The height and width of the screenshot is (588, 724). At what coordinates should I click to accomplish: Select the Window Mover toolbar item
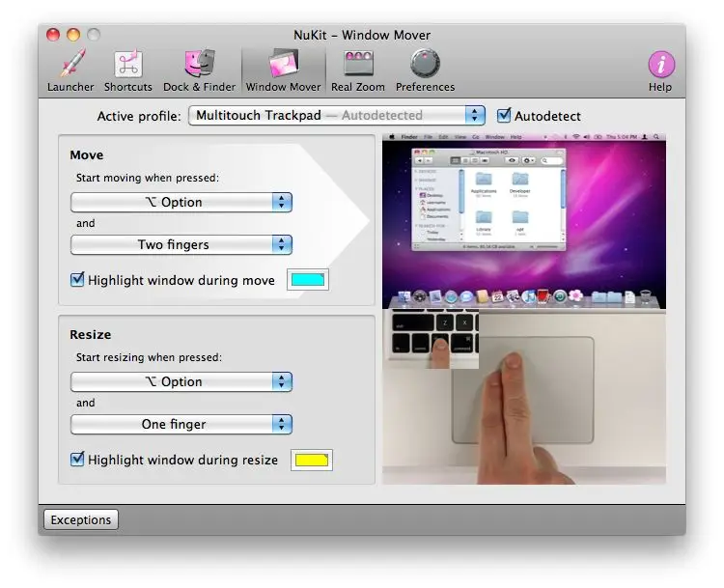(283, 70)
